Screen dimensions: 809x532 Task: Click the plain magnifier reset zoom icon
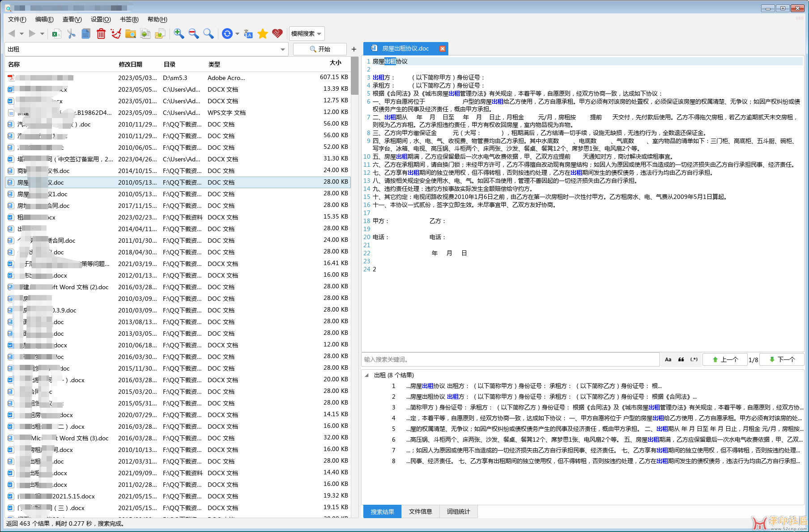point(209,34)
